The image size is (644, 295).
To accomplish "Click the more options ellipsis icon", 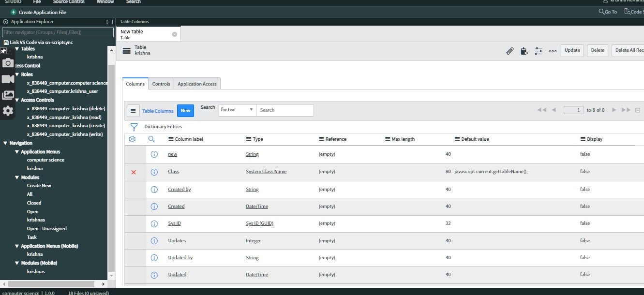I will coord(553,51).
